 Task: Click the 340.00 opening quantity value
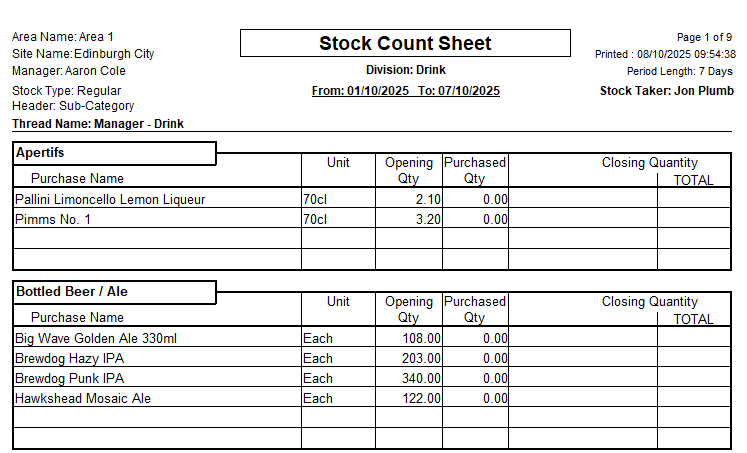click(420, 379)
